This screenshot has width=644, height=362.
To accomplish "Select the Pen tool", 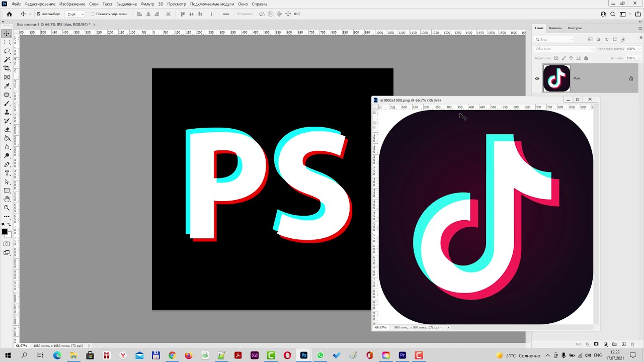I will point(7,164).
